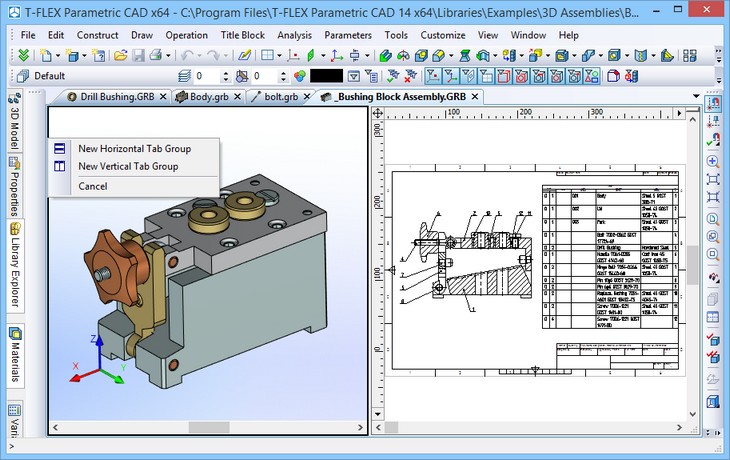Toggle the workplane selection filter
Image resolution: width=730 pixels, height=460 pixels.
click(468, 76)
